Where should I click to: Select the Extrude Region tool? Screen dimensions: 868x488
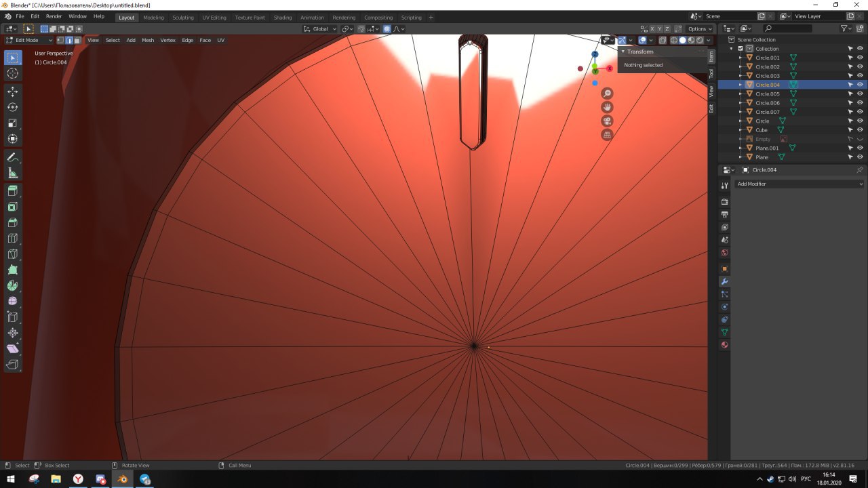point(12,191)
